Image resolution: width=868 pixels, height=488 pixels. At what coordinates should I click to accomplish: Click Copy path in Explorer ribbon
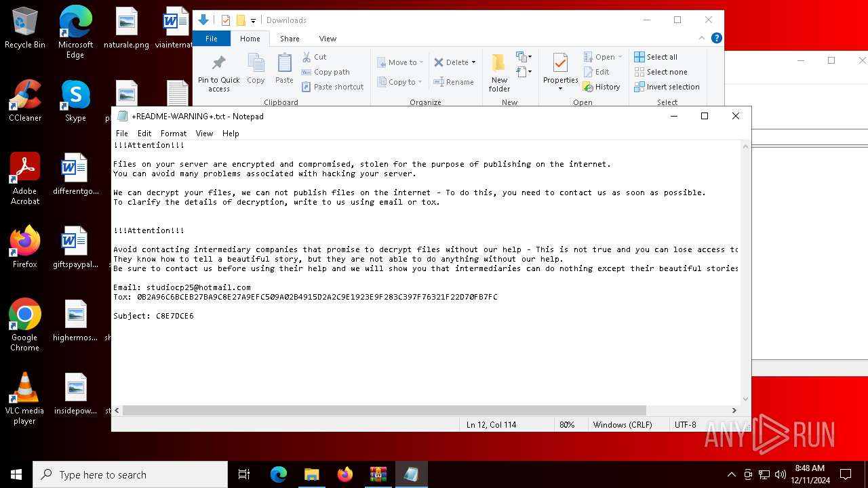(x=326, y=72)
